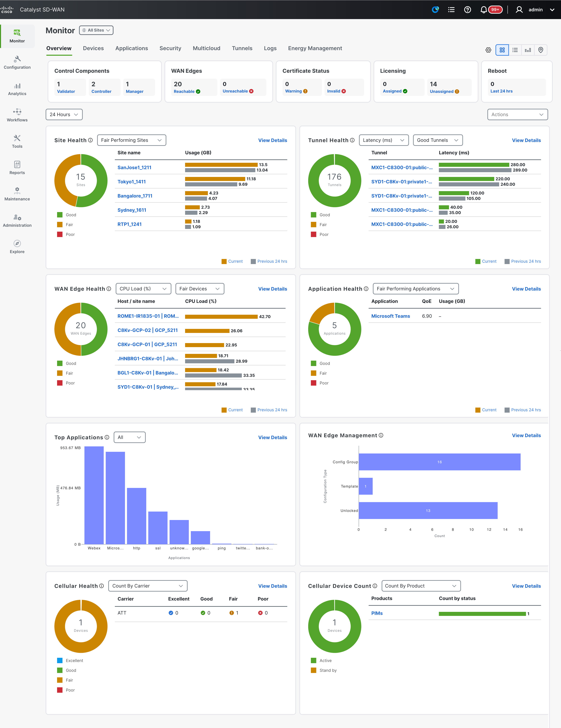This screenshot has width=561, height=728.
Task: Switch to the list view icon
Action: [x=515, y=50]
